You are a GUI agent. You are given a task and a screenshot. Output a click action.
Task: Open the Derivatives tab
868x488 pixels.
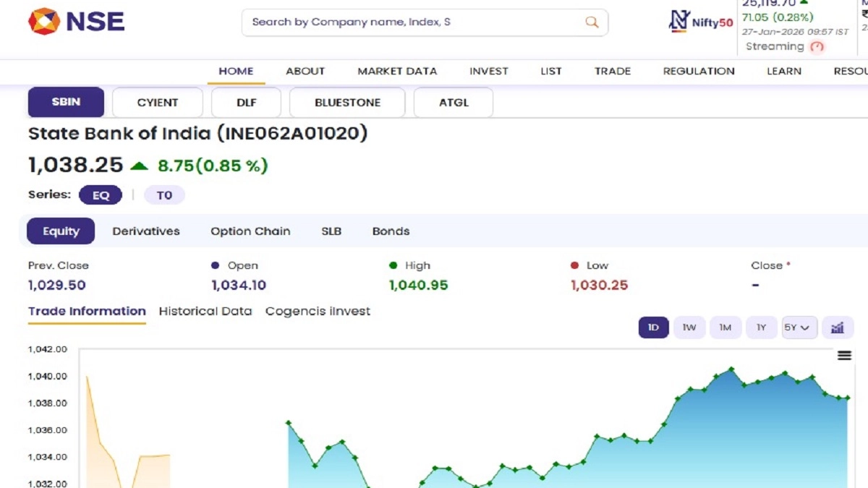click(146, 231)
